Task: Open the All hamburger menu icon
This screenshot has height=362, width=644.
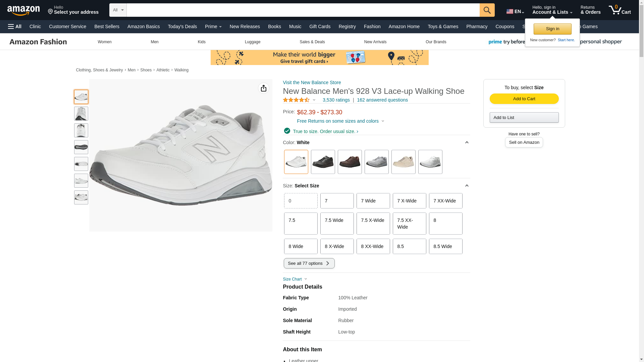Action: coord(15,26)
